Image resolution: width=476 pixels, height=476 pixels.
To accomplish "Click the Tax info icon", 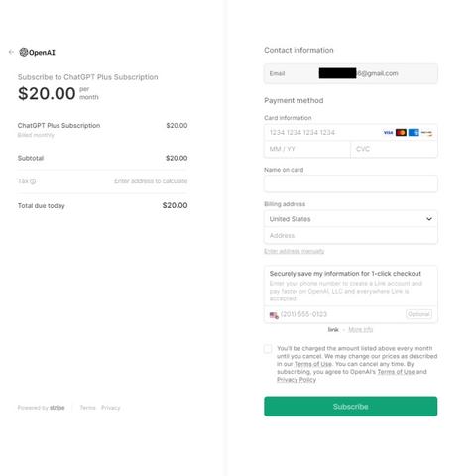I will (33, 181).
